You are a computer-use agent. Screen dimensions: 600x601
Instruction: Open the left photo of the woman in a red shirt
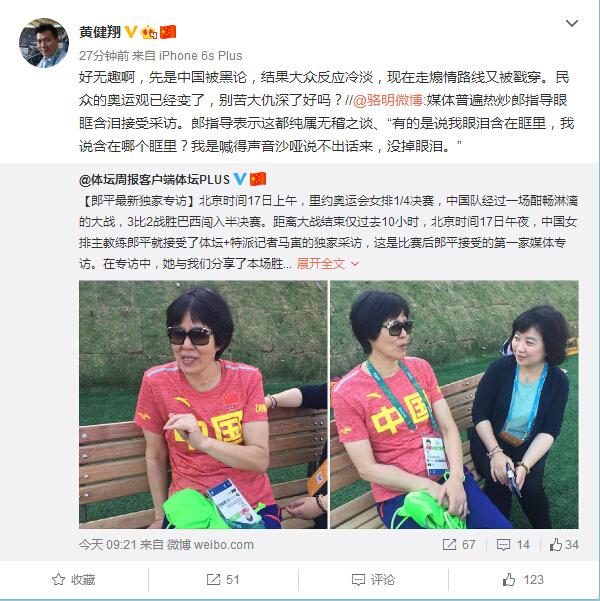(203, 405)
